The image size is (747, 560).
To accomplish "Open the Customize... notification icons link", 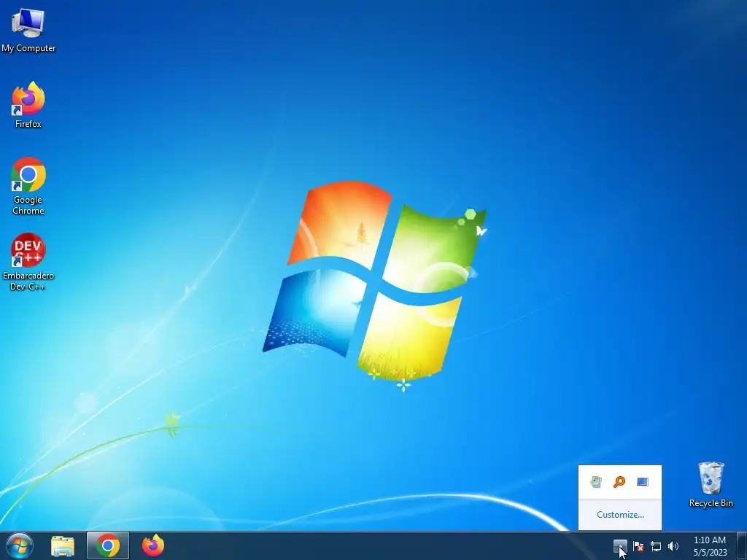I will [620, 515].
